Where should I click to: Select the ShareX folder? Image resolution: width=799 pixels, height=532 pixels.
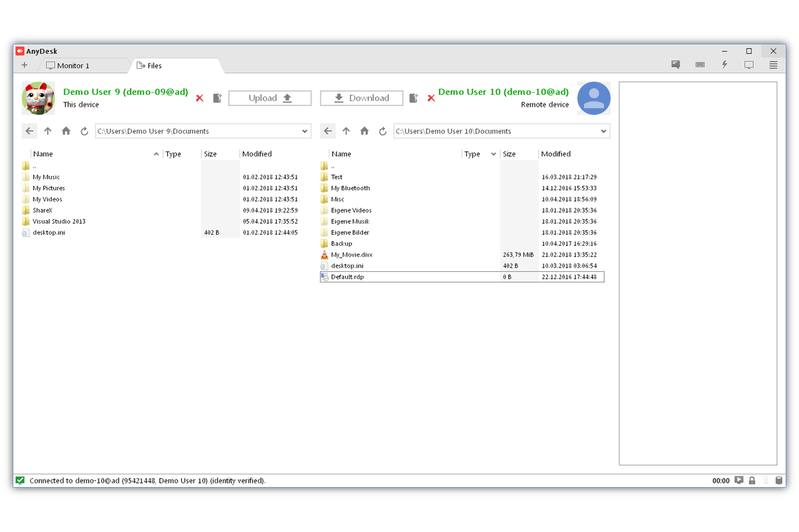[x=42, y=210]
